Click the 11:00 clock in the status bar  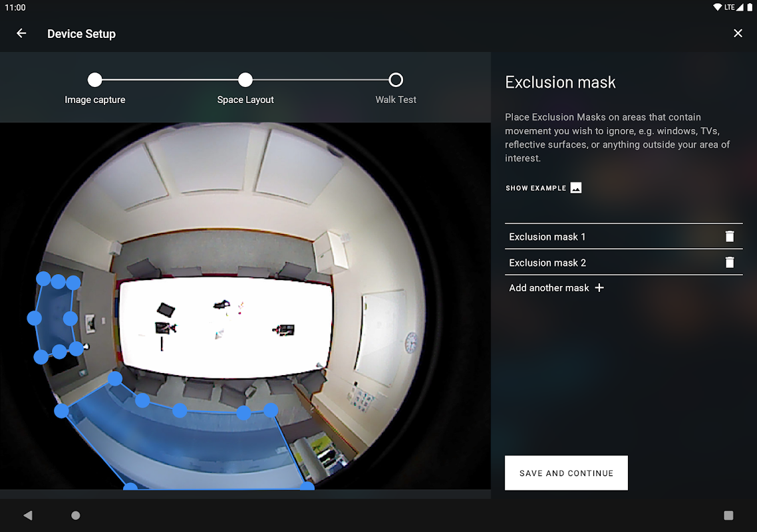tap(15, 7)
